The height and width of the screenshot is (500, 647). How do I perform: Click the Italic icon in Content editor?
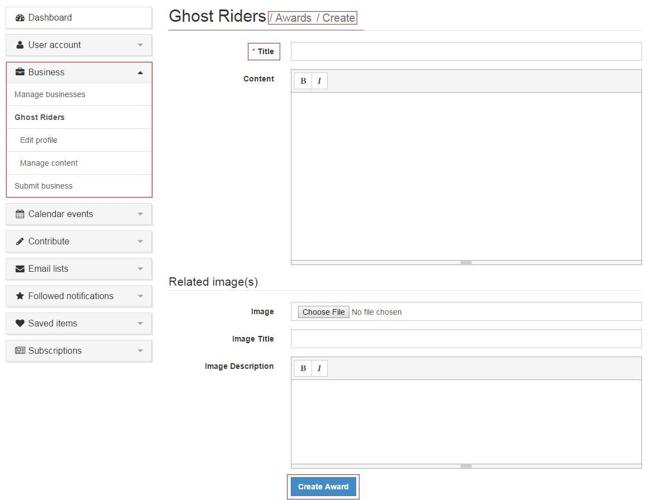(319, 81)
